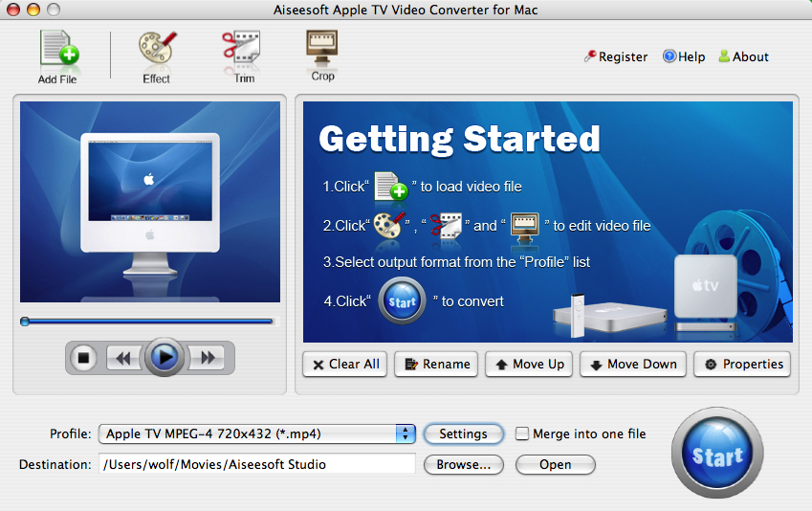812x511 pixels.
Task: Stop the preview playback
Action: click(x=84, y=358)
